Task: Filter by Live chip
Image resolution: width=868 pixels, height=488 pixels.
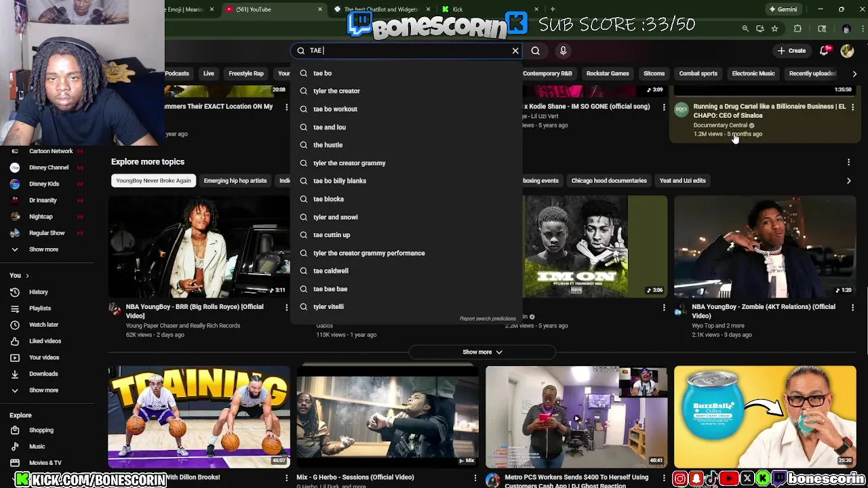Action: (x=209, y=73)
